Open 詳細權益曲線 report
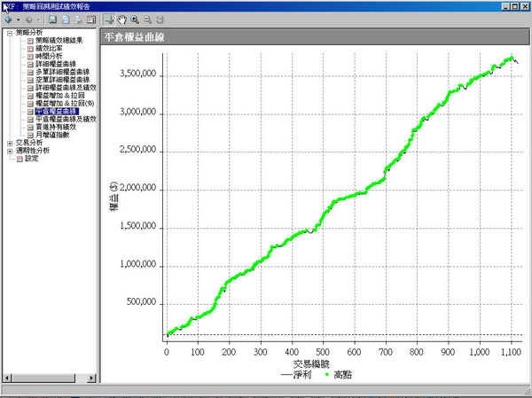This screenshot has width=532, height=398. (x=56, y=64)
